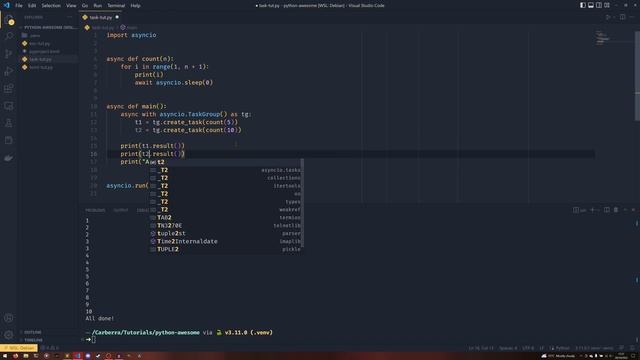Open Remote Explorer in activity bar
640x360 pixels.
pos(9,106)
